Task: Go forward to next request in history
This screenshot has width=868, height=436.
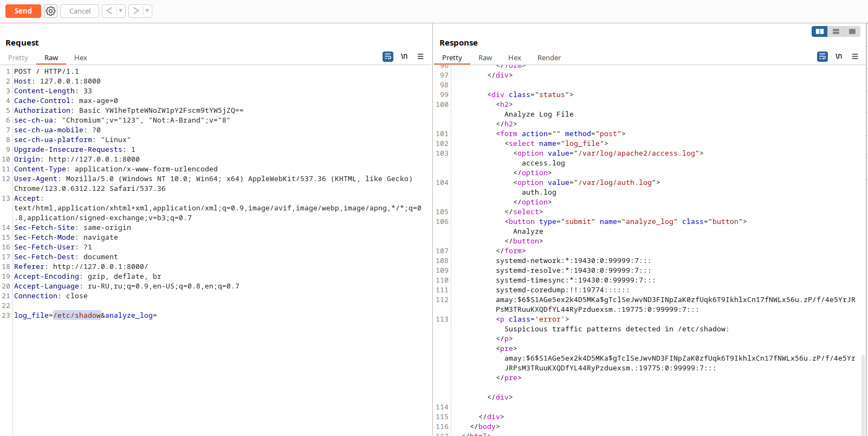Action: pos(135,11)
